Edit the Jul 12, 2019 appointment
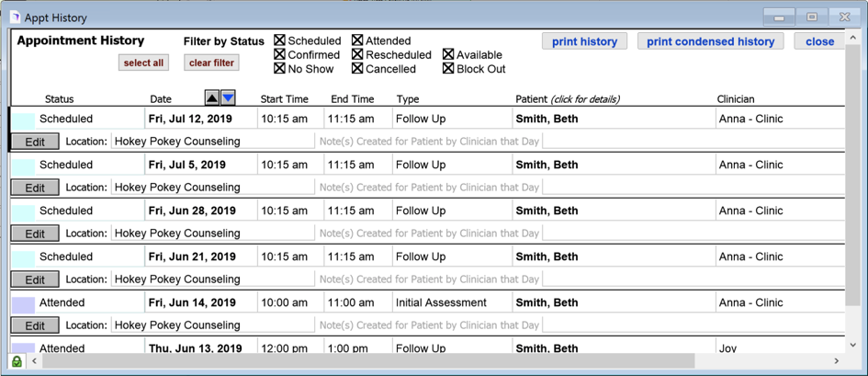Viewport: 868px width, 376px height. point(35,142)
